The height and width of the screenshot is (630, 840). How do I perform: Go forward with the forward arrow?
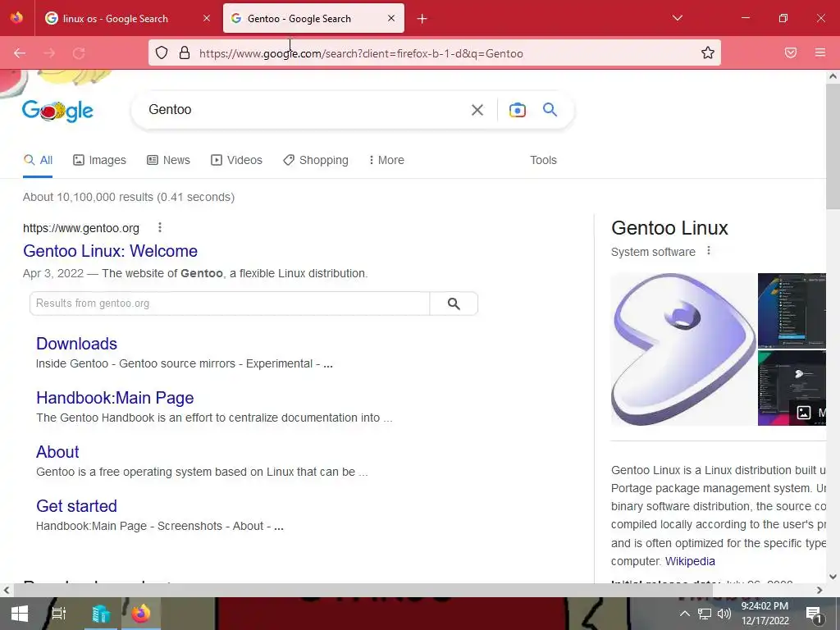[x=49, y=53]
